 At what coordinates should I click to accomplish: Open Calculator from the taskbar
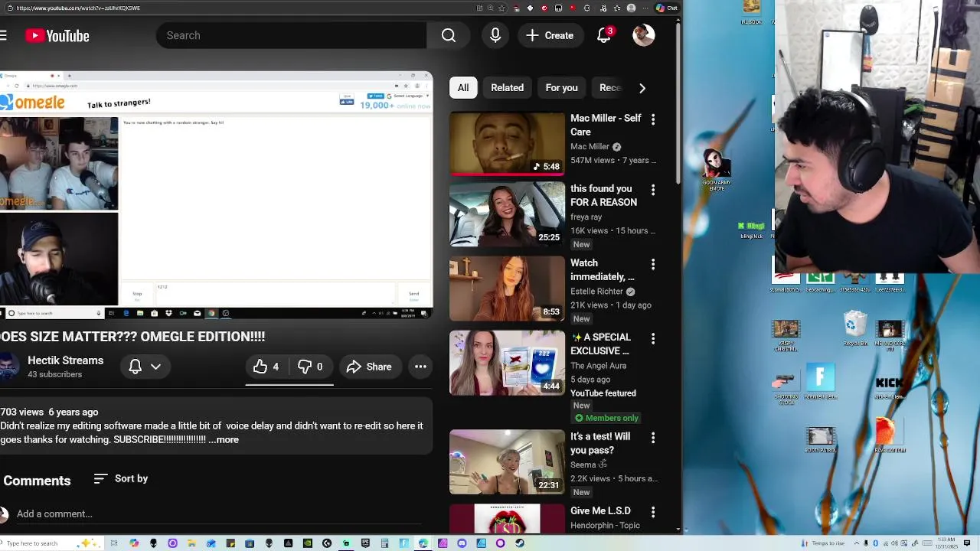(384, 543)
